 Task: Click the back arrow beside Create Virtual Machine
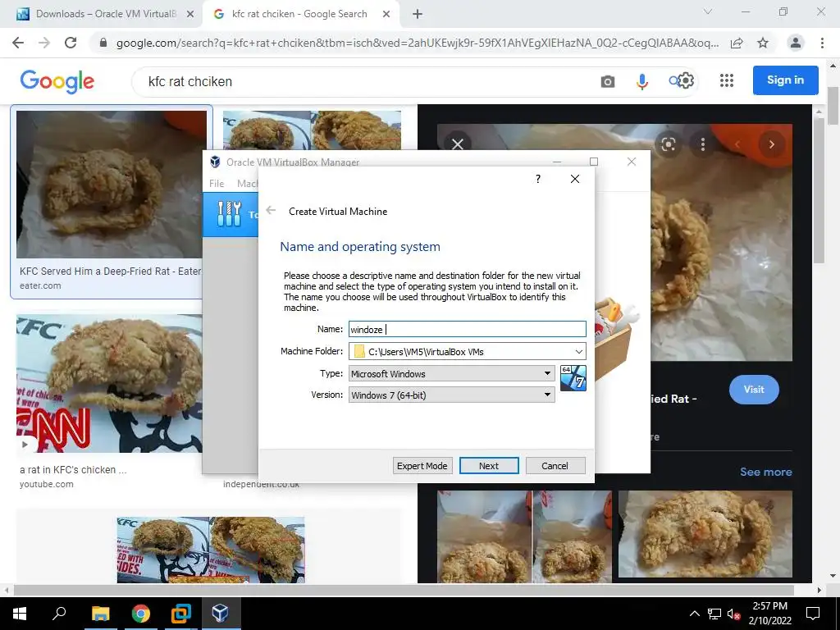[271, 211]
